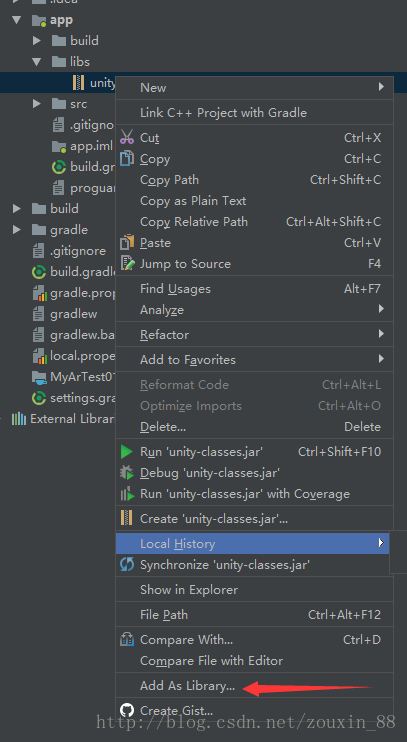
Task: Click the Compare With icon
Action: [x=127, y=640]
